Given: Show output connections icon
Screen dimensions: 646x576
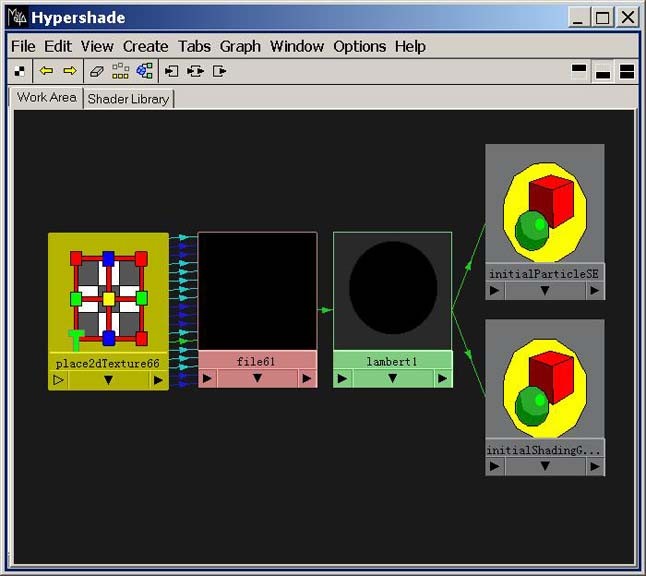Looking at the screenshot, I should tap(220, 71).
